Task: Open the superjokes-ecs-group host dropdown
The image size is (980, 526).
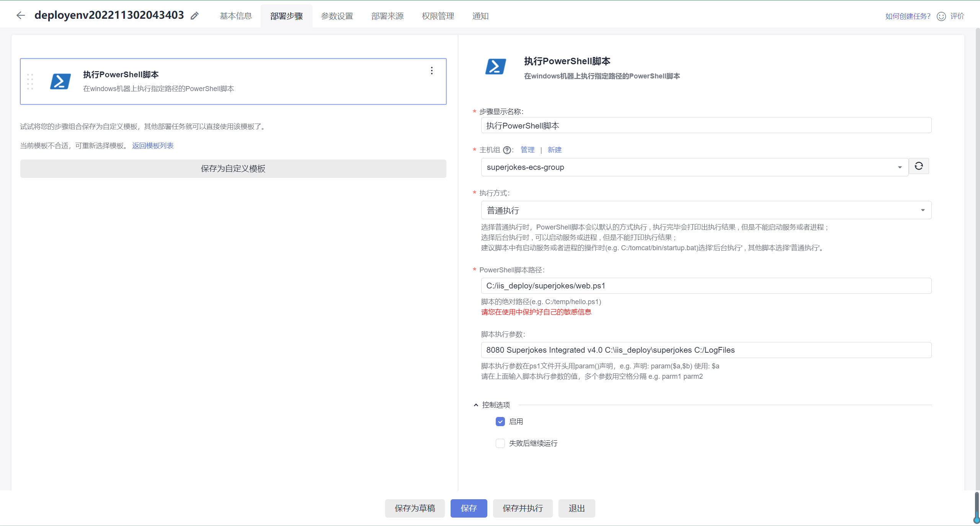Action: (x=694, y=167)
